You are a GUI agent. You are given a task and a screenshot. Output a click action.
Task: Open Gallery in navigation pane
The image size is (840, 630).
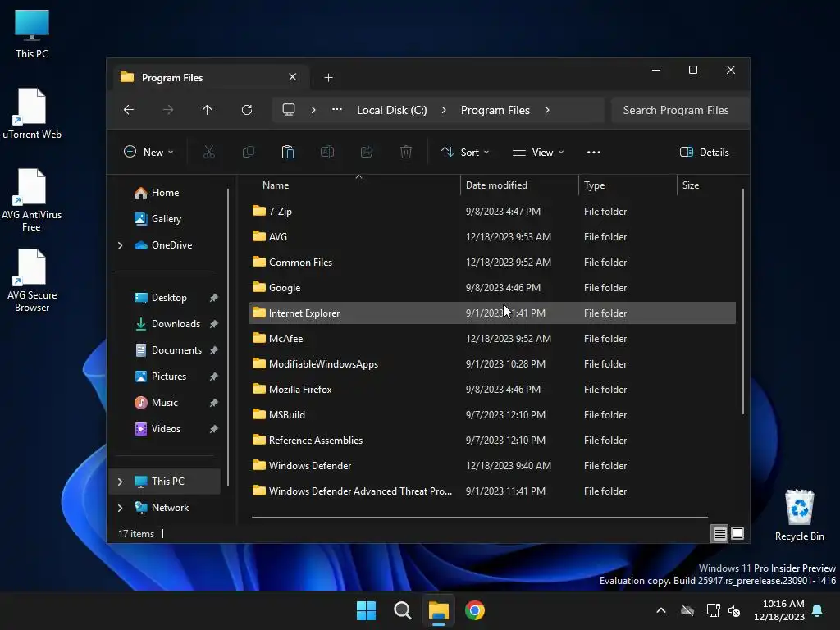point(166,218)
